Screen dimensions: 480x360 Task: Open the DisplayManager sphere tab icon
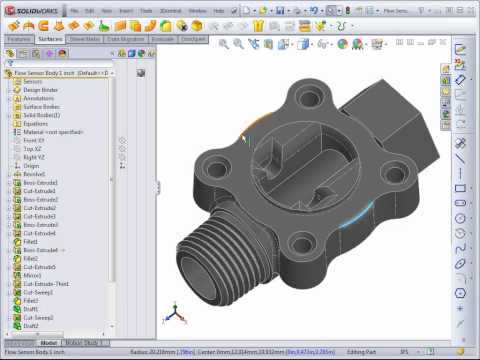point(62,53)
